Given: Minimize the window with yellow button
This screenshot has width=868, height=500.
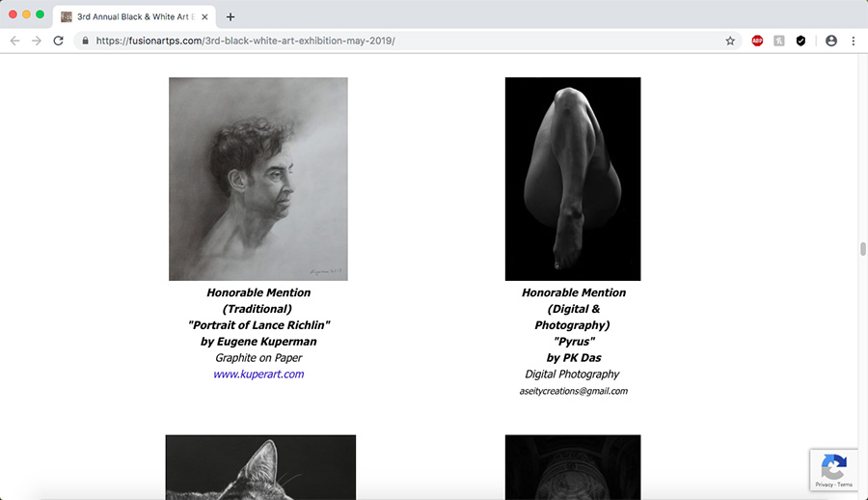Looking at the screenshot, I should pyautogui.click(x=26, y=14).
